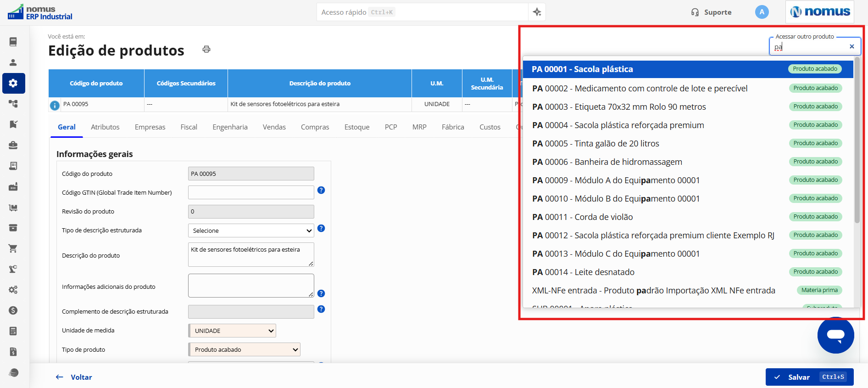Open help icon for Tipo de descrição estruturada

(x=321, y=228)
